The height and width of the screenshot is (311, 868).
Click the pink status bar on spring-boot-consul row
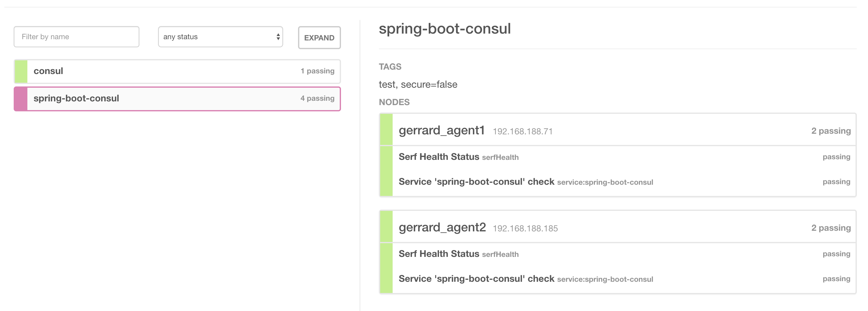tap(21, 99)
